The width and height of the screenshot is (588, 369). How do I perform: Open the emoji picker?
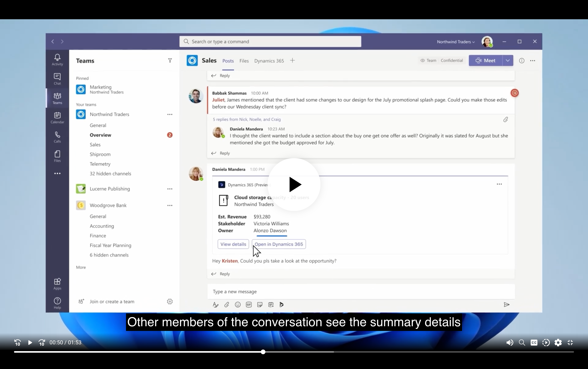238,305
